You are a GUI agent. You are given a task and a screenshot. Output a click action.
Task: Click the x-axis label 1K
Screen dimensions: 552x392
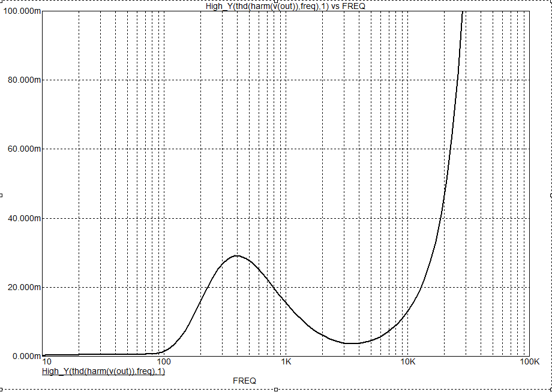point(286,362)
